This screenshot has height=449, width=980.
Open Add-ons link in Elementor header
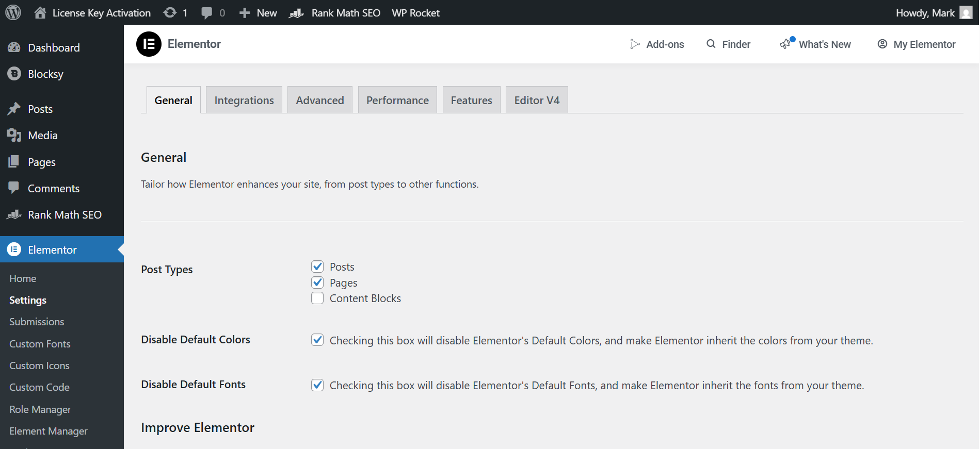[665, 44]
